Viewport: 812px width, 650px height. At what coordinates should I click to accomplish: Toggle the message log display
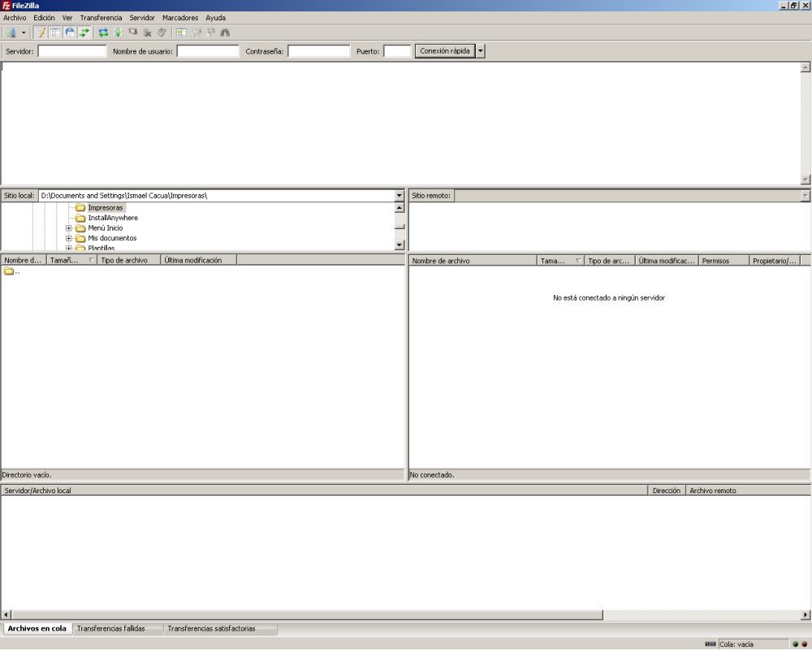point(41,32)
